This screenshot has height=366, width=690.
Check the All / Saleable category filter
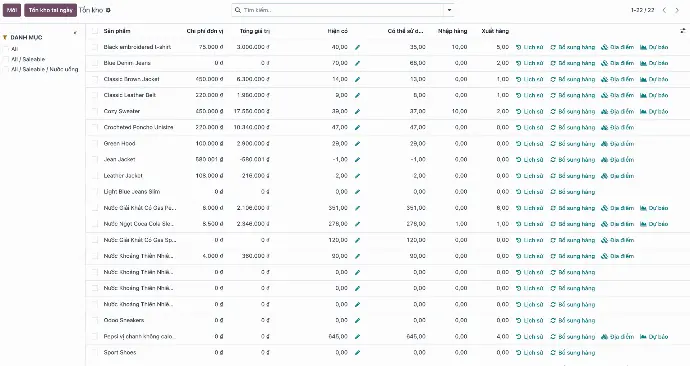click(x=6, y=59)
